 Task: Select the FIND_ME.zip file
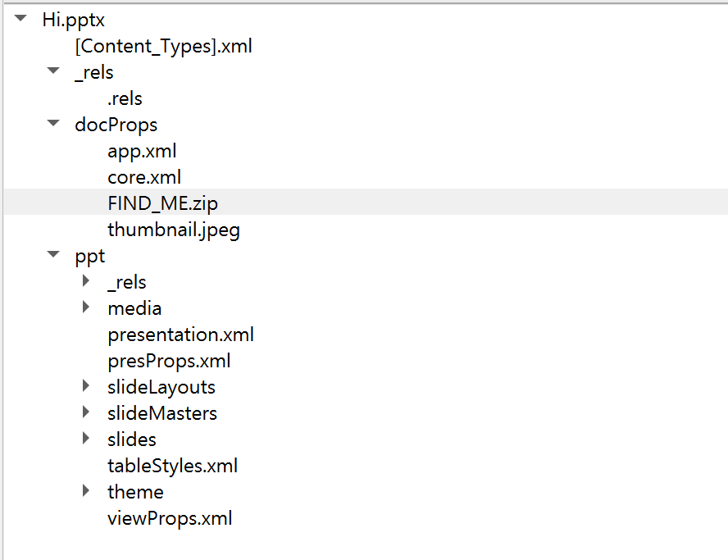tap(162, 203)
